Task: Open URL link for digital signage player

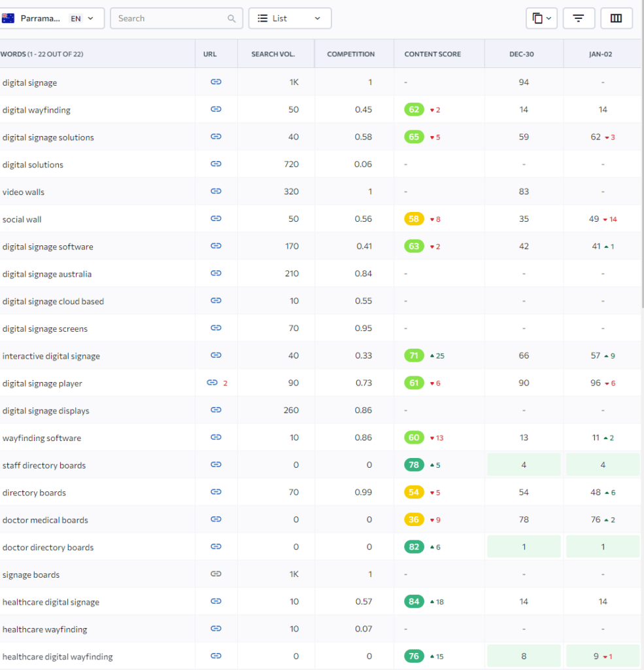Action: pyautogui.click(x=212, y=383)
